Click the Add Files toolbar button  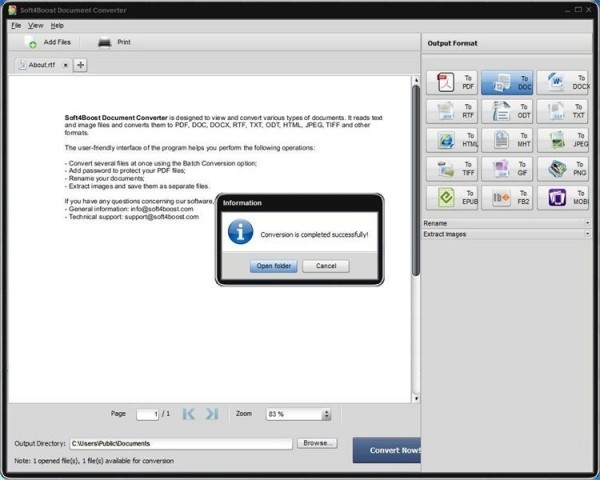[x=48, y=43]
